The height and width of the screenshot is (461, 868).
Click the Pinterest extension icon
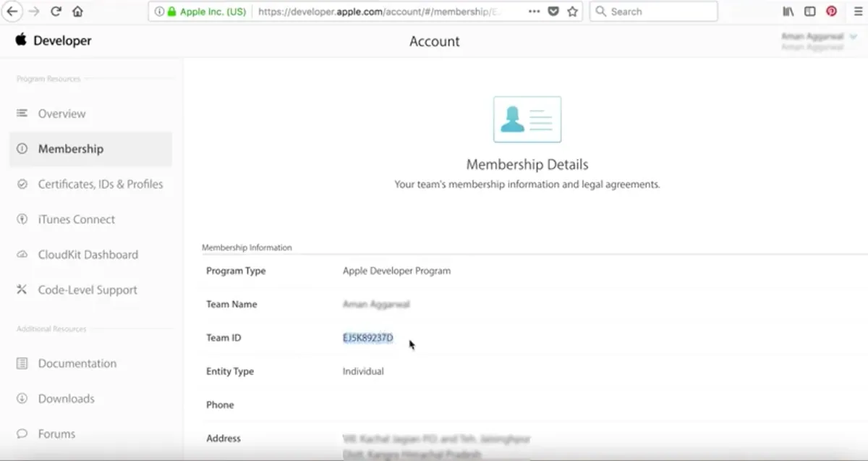pyautogui.click(x=832, y=12)
